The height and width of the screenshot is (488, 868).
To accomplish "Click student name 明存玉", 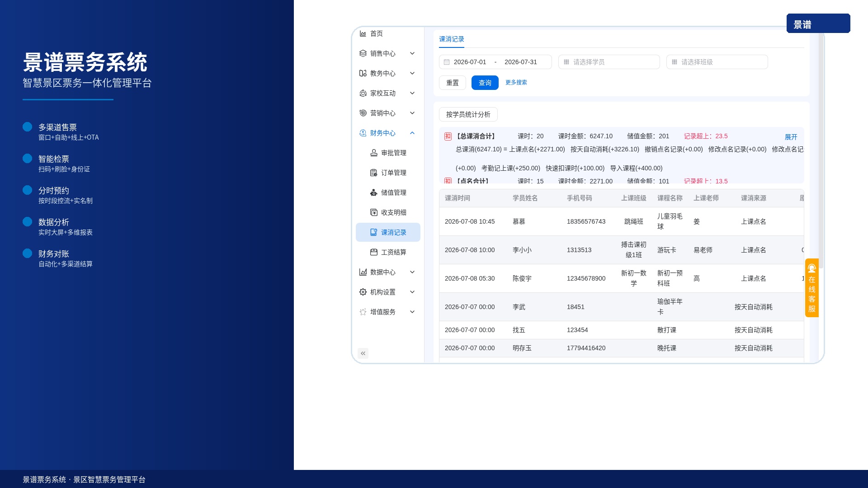I will tap(522, 348).
